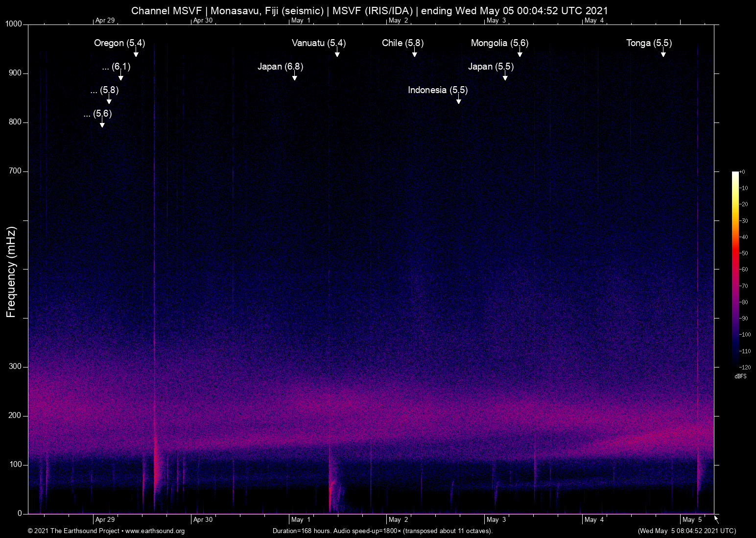Image resolution: width=756 pixels, height=538 pixels.
Task: Click the arrow below Mongolia (5.6)
Action: coord(520,54)
